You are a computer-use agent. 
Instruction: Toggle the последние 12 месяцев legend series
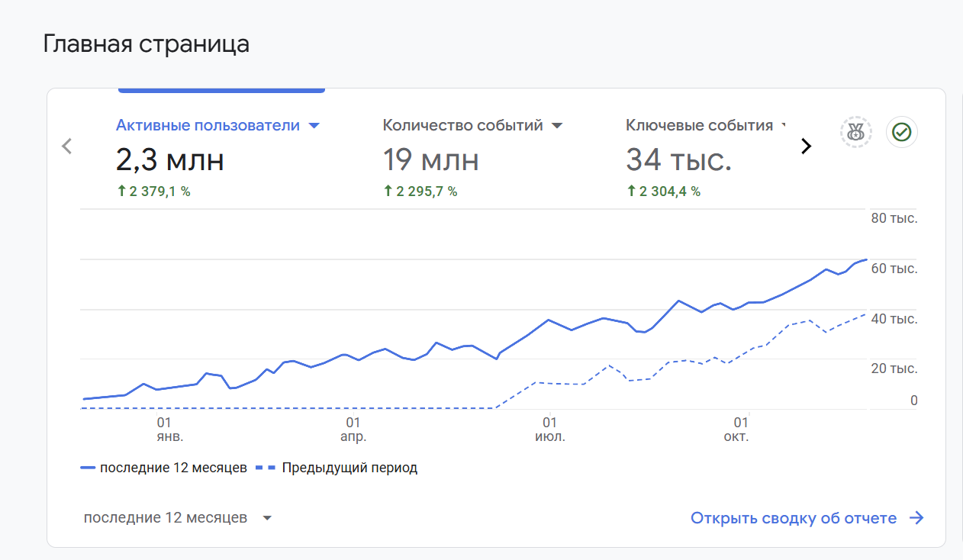(x=164, y=468)
